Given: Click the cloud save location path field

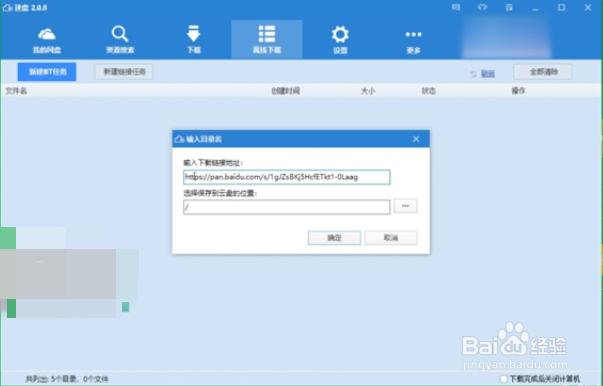Looking at the screenshot, I should [x=287, y=207].
